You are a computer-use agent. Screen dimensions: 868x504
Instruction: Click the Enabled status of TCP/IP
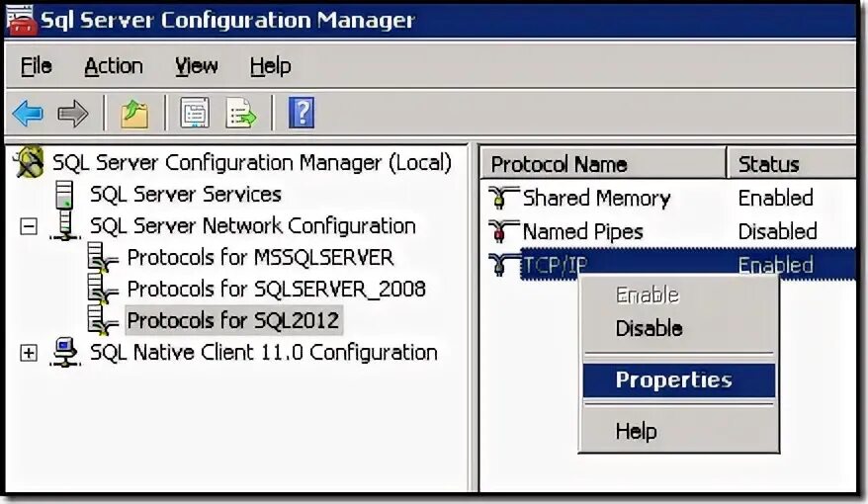[775, 265]
